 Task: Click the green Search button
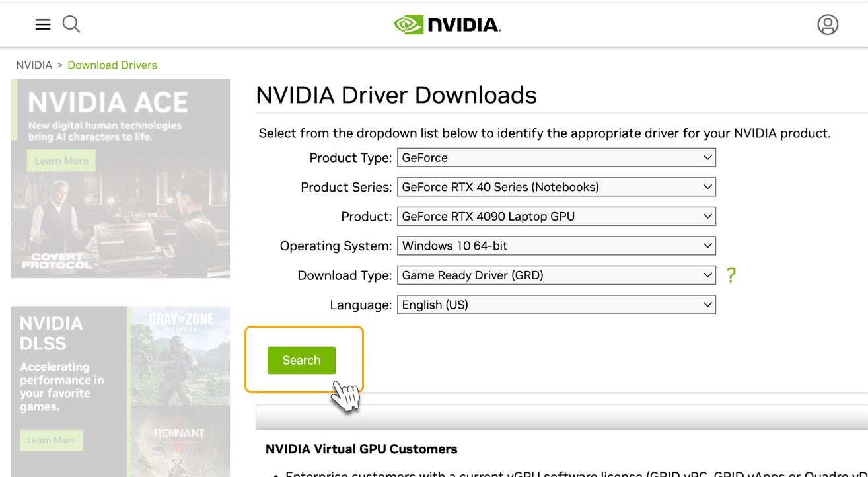301,360
